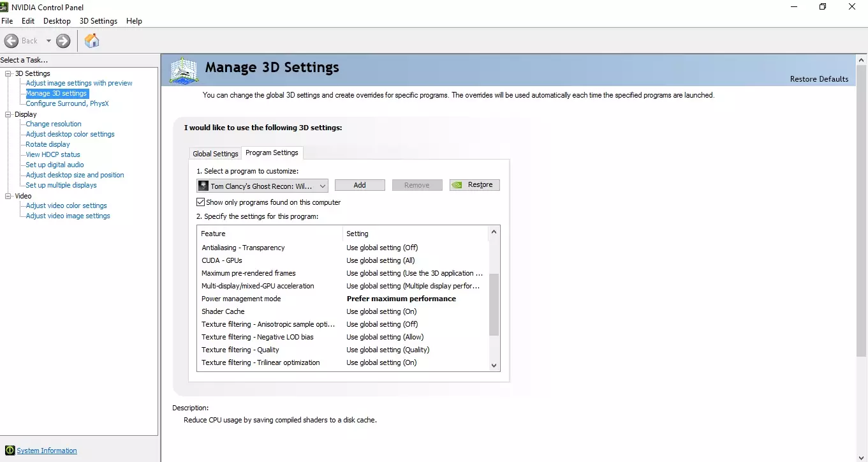Viewport: 868px width, 462px height.
Task: Collapse the Video tree node
Action: point(8,196)
